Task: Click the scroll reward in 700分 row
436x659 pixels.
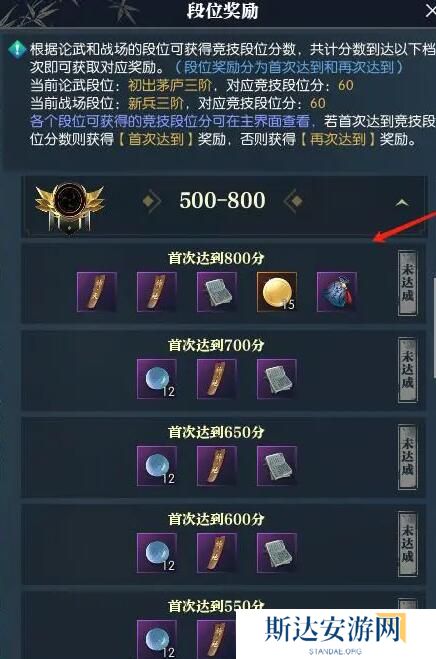Action: 217,379
